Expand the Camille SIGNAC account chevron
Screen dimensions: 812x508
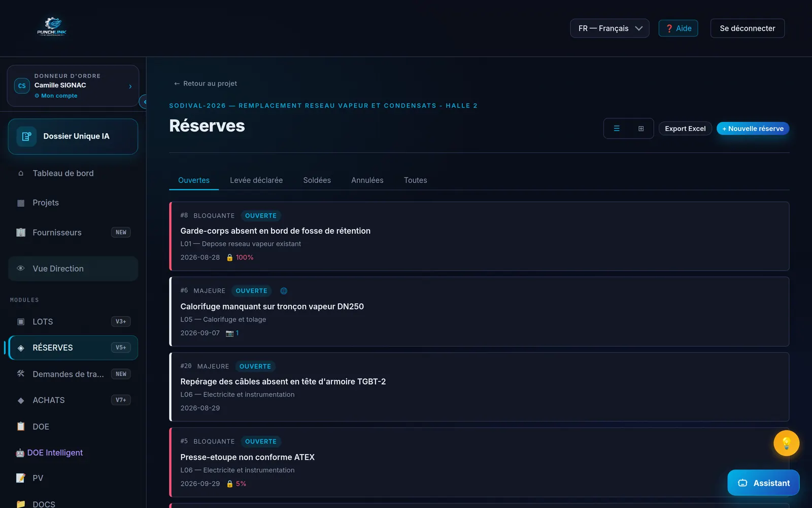pos(130,86)
